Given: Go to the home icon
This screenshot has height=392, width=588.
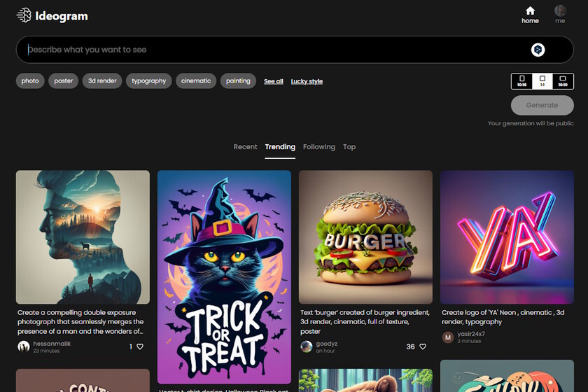Looking at the screenshot, I should (x=530, y=10).
